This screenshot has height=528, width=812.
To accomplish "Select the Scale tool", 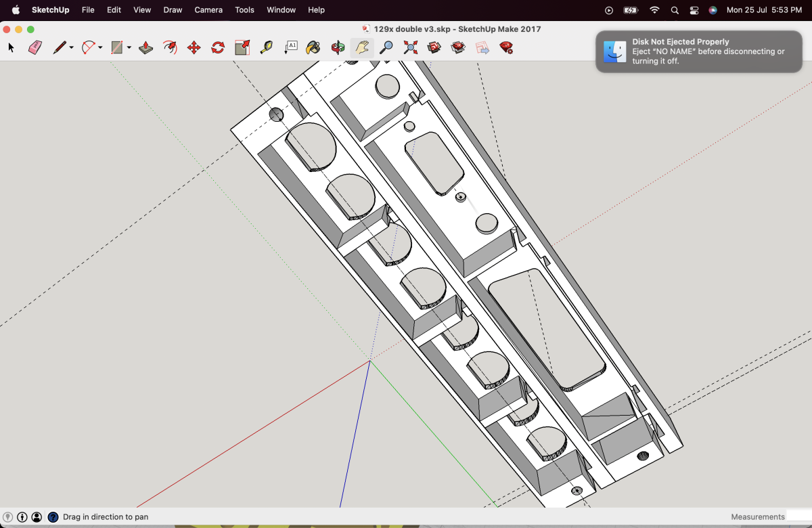I will click(x=242, y=47).
